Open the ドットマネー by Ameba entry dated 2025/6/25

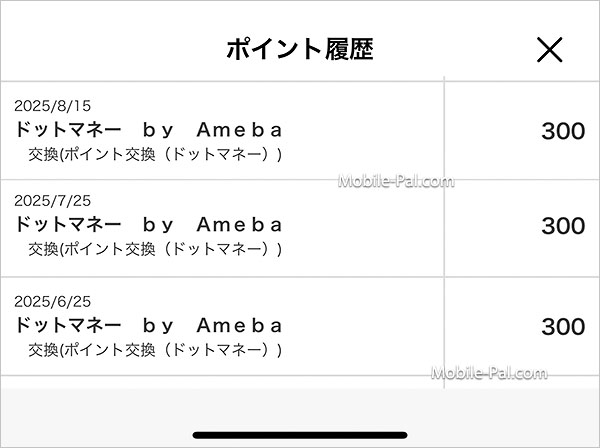coord(150,325)
